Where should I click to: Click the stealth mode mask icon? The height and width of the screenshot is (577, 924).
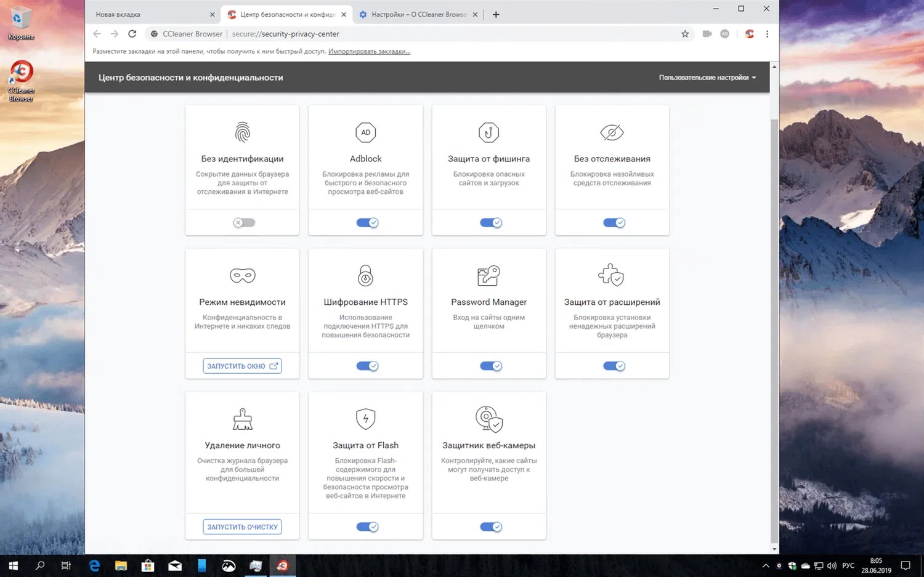pyautogui.click(x=243, y=275)
